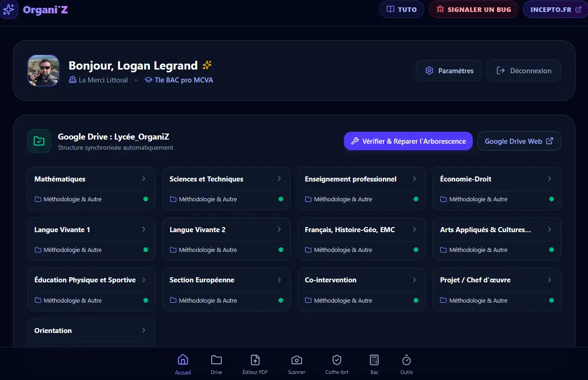Click folder icon in Enseignement professionnel card
Screen dimensions: 588x380
(308, 199)
